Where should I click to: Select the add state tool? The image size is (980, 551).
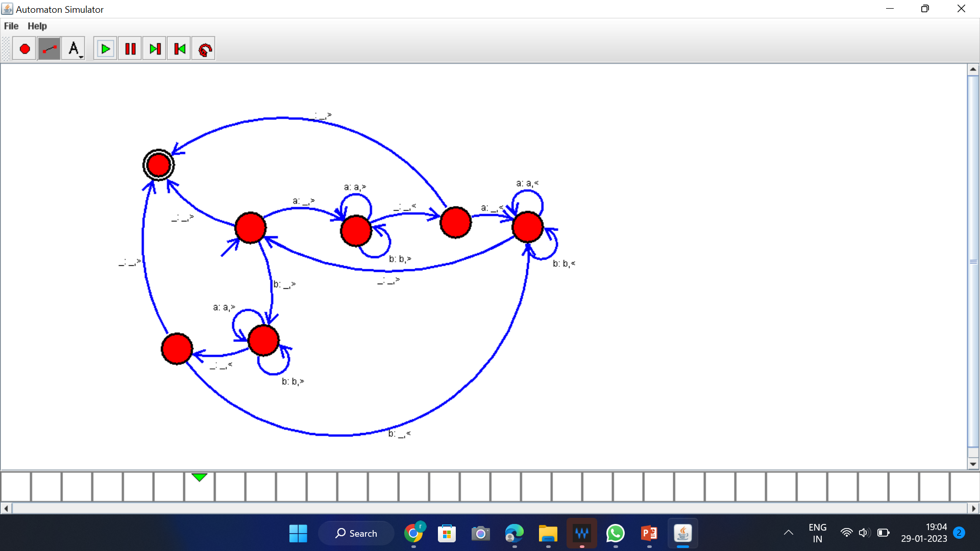pyautogui.click(x=24, y=49)
